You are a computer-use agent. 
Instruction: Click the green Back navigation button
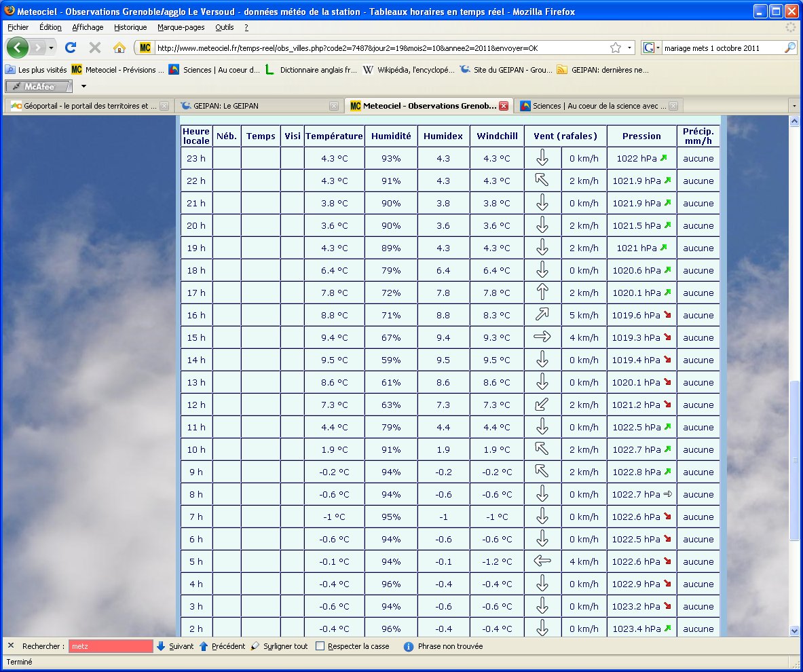(x=17, y=48)
